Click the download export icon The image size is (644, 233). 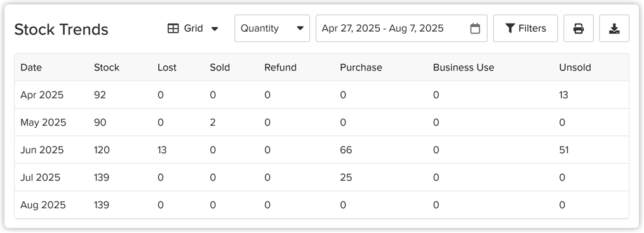tap(614, 29)
